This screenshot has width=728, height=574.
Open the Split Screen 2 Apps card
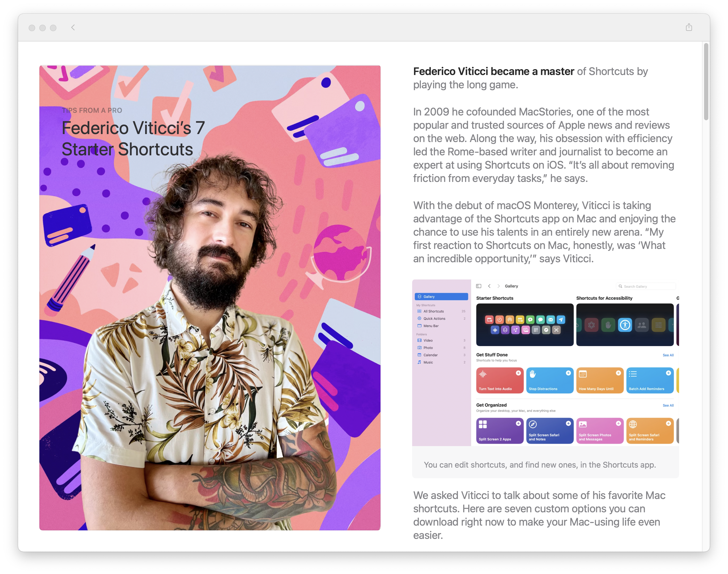(x=500, y=431)
